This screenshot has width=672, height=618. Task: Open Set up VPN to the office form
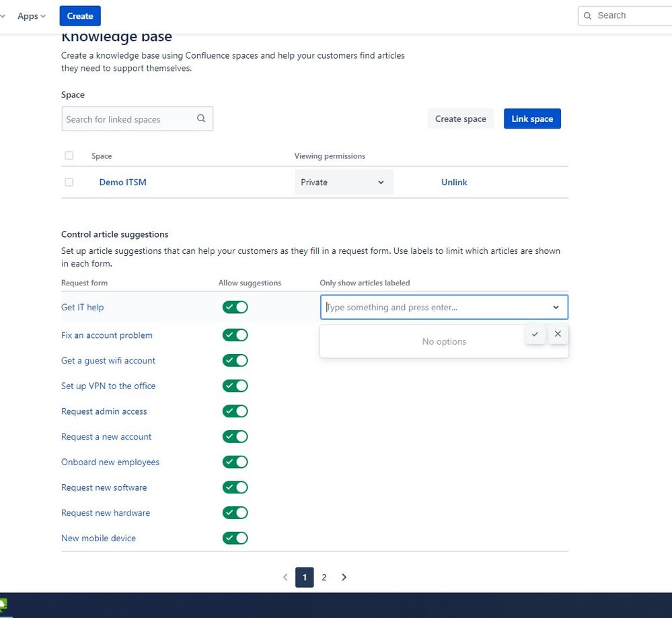pyautogui.click(x=108, y=386)
